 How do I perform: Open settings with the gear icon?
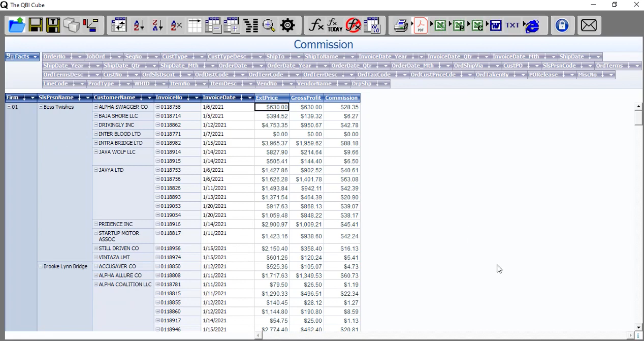tap(287, 25)
